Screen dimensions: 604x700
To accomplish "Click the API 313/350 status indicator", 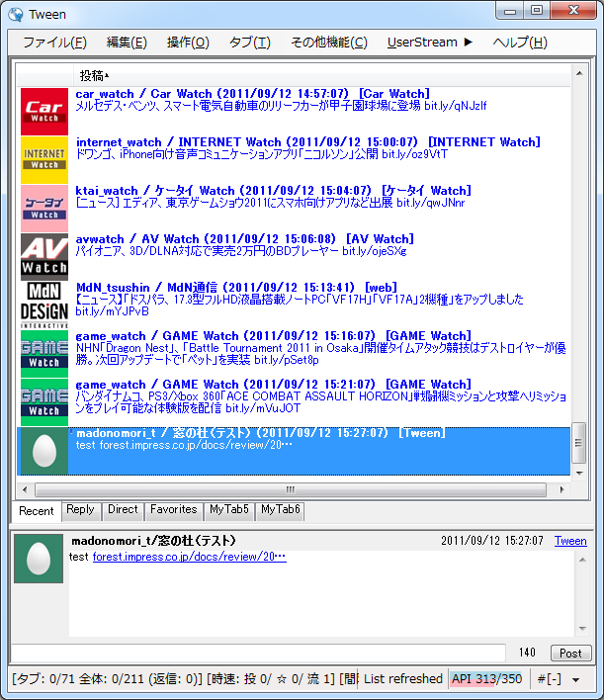I will point(486,679).
